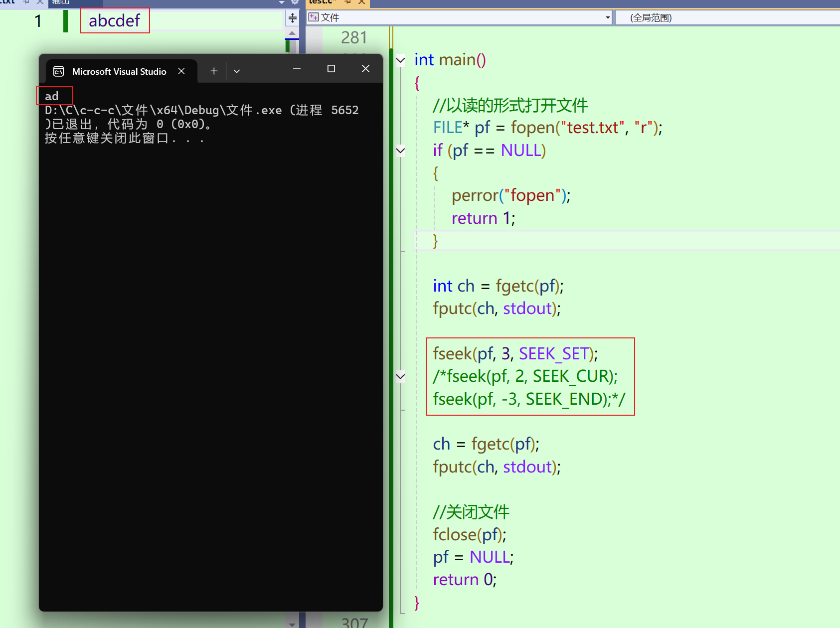The image size is (840, 628).
Task: Maximize the console window
Action: point(331,69)
